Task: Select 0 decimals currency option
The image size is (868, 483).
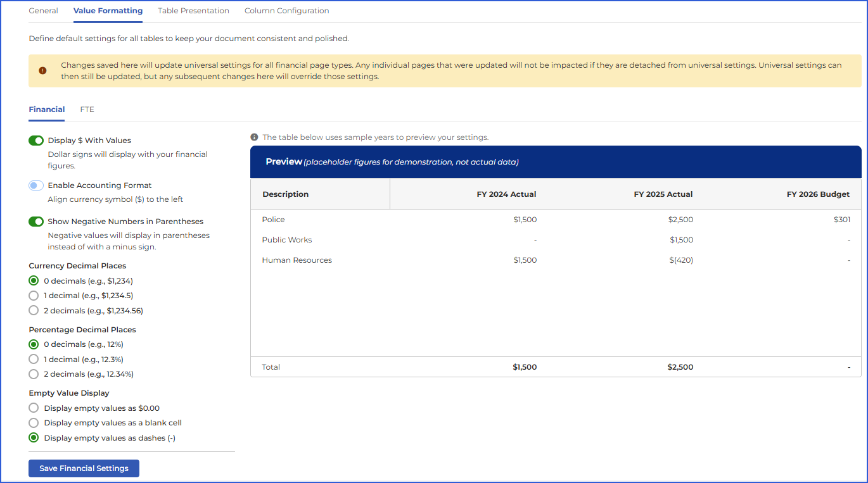Action: 34,281
